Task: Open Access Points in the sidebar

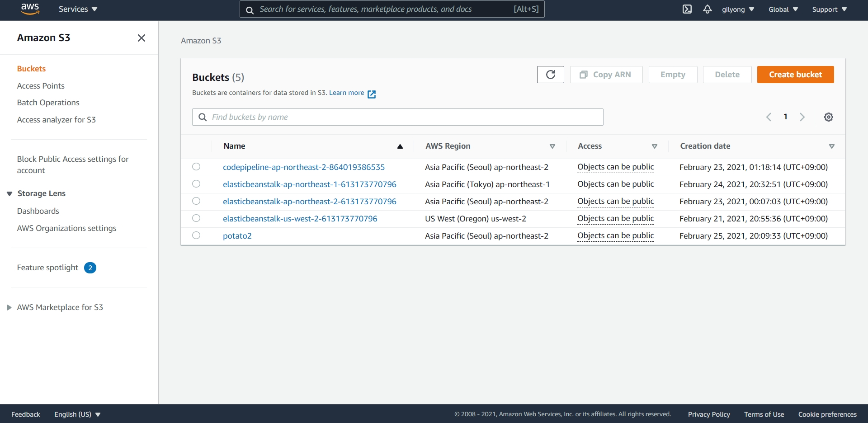Action: coord(41,86)
